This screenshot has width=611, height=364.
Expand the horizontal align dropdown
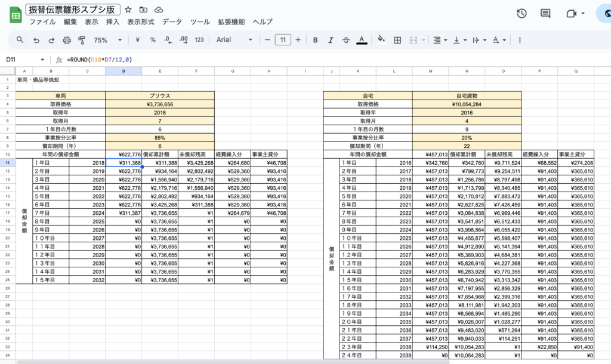click(440, 40)
